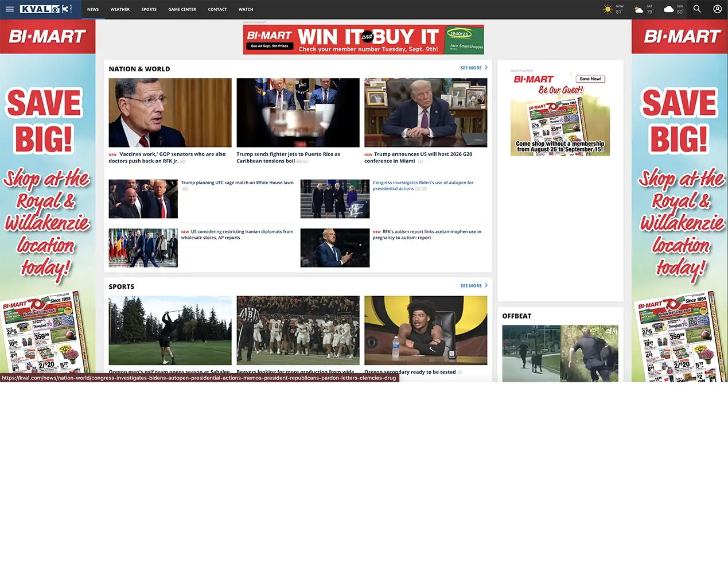
Task: Click 'See More' in Nation & World
Action: click(471, 68)
